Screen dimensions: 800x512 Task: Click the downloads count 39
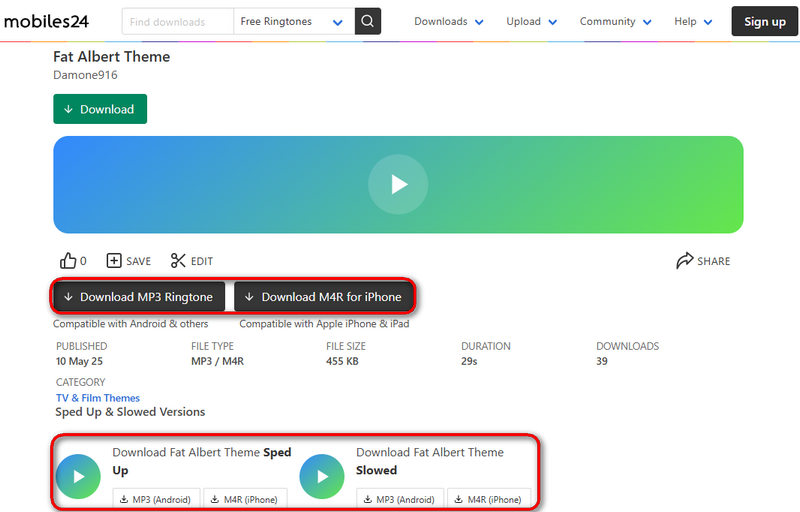click(602, 361)
